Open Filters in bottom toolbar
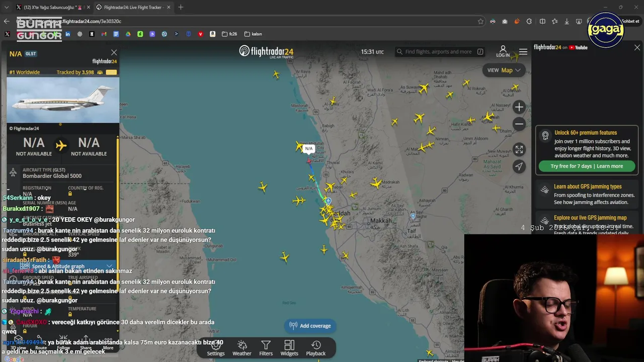Viewport: 644px width, 362px height. pos(266,348)
